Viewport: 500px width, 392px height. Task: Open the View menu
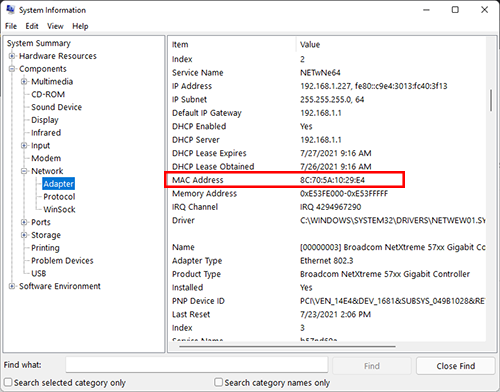55,26
